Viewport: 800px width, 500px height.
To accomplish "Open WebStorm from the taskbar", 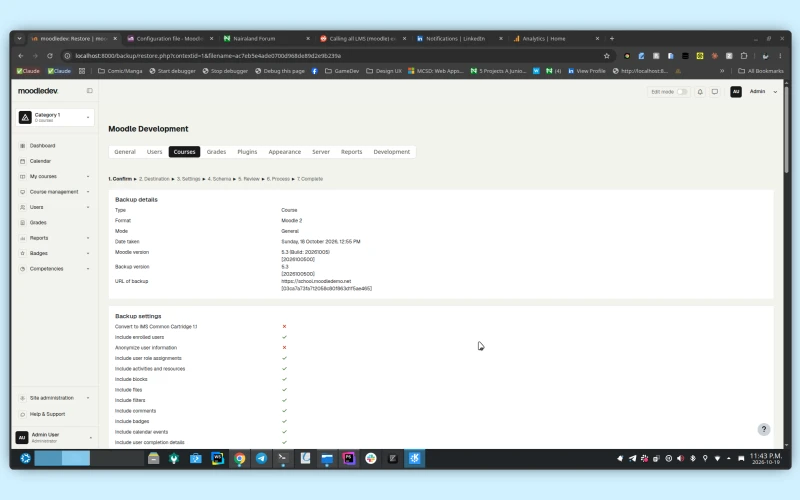I will pos(217,458).
